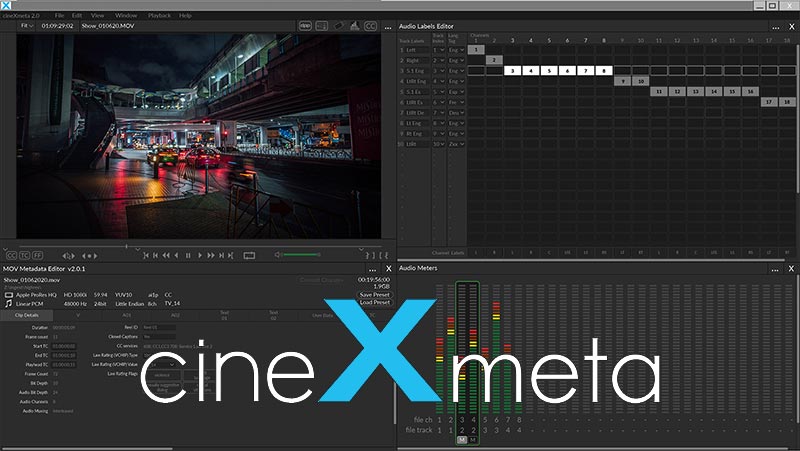Image resolution: width=800 pixels, height=451 pixels.
Task: Close the MOV Metadata Editor panel
Action: click(x=389, y=268)
